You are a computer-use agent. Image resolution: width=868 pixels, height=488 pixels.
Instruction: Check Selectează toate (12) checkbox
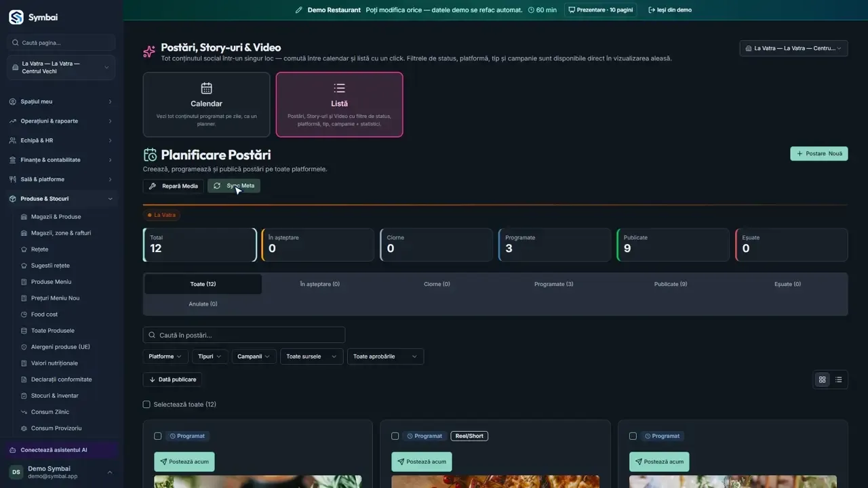click(x=146, y=405)
